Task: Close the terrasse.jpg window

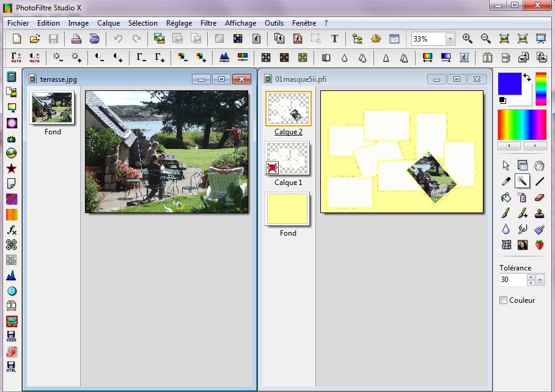Action: click(242, 79)
